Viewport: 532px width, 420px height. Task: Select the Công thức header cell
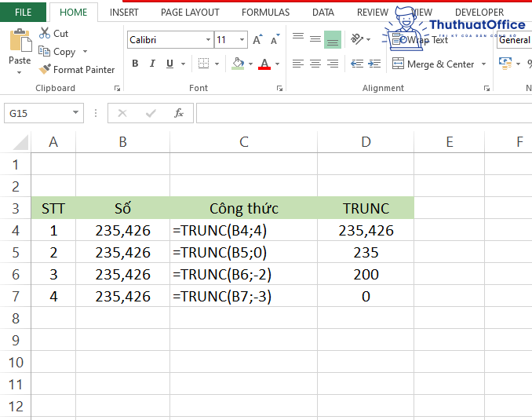[x=243, y=208]
